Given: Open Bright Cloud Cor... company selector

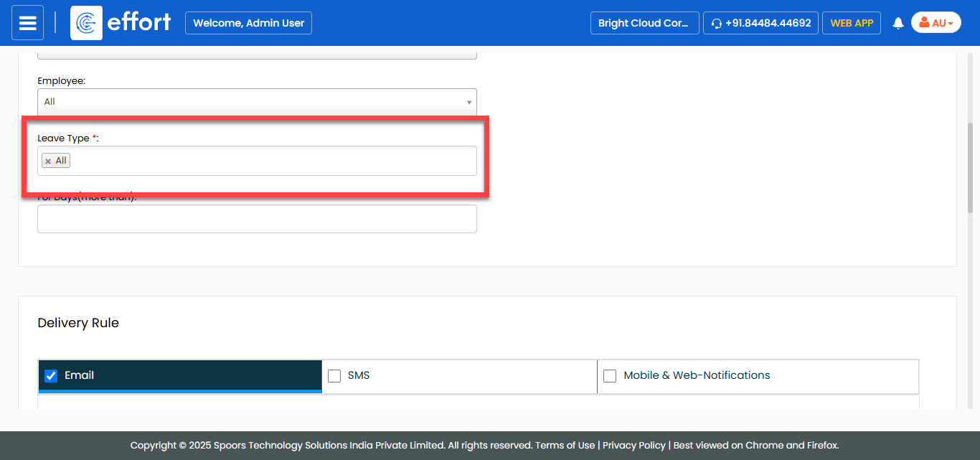Looking at the screenshot, I should [x=644, y=23].
